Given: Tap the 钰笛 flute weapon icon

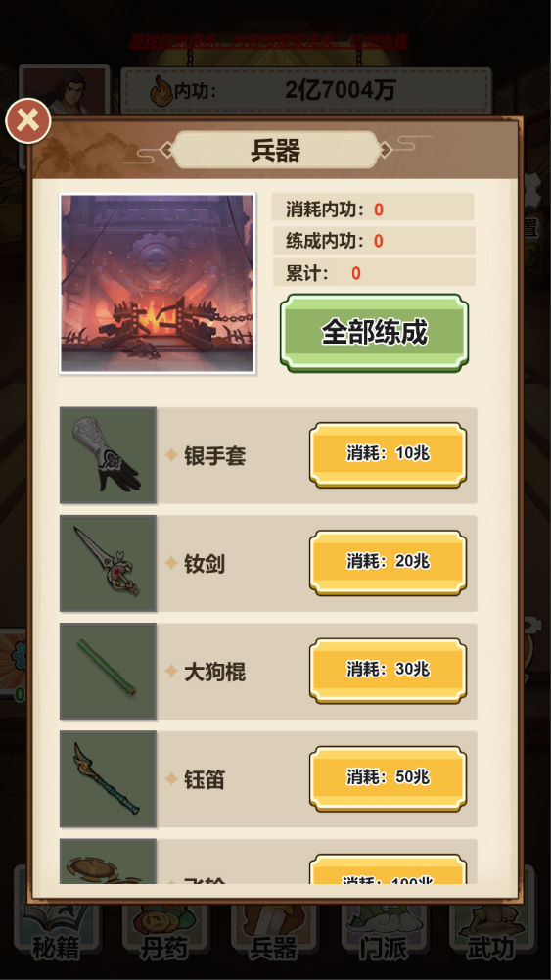Looking at the screenshot, I should (108, 779).
